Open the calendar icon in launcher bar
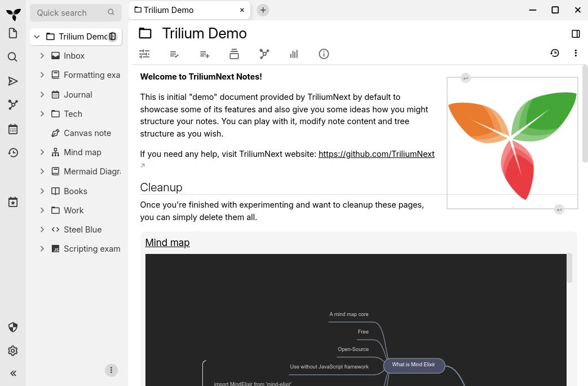 tap(13, 129)
